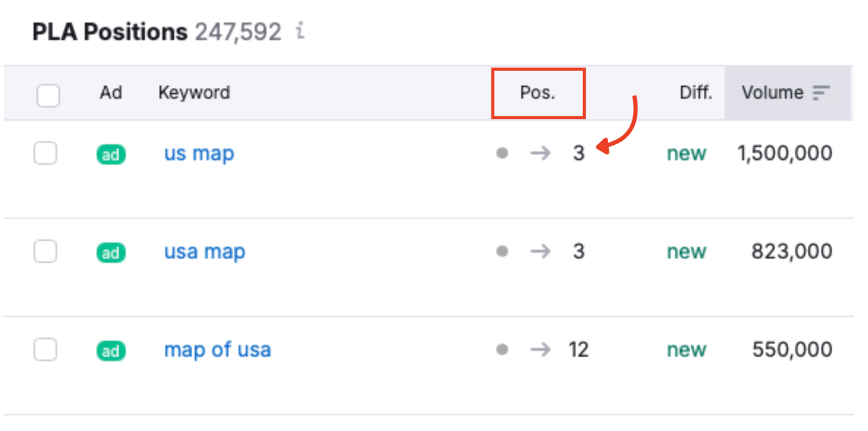This screenshot has width=868, height=431.
Task: Sort table by Volume column header
Action: point(772,93)
